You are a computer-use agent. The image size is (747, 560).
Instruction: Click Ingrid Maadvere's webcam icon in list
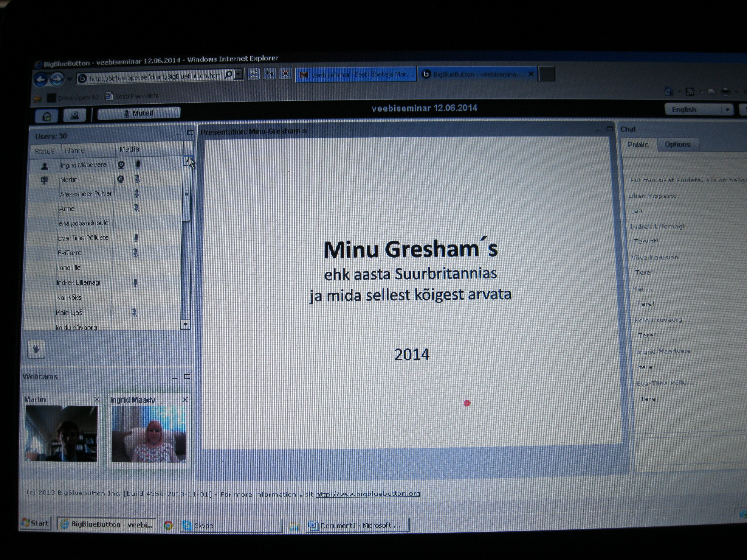click(121, 165)
